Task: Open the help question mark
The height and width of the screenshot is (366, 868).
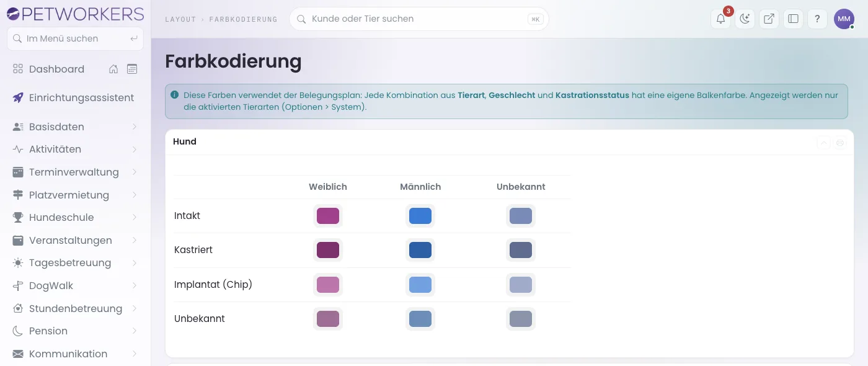Action: pos(817,19)
